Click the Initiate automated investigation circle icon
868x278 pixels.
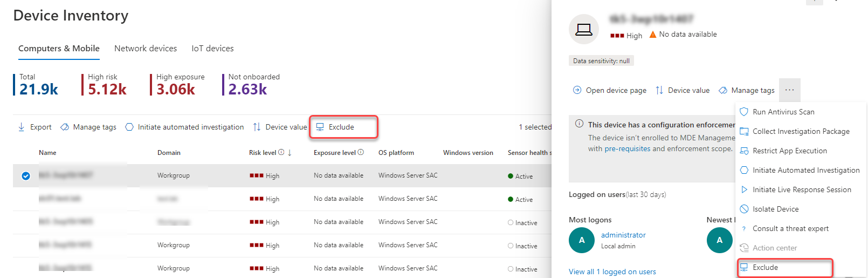(x=129, y=127)
